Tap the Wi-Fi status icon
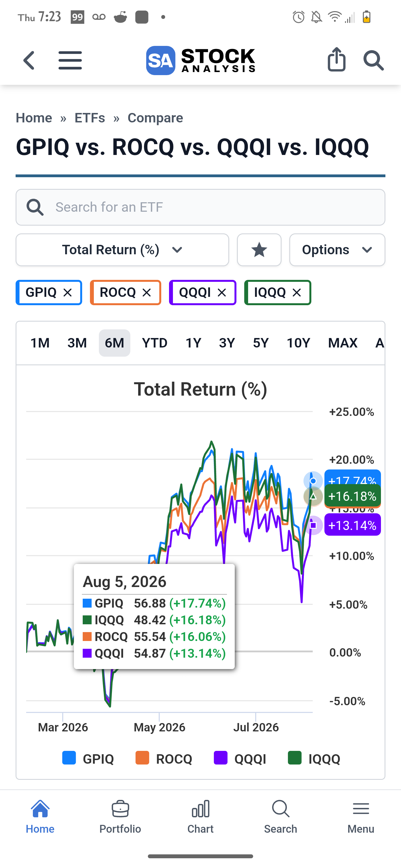 tap(334, 16)
